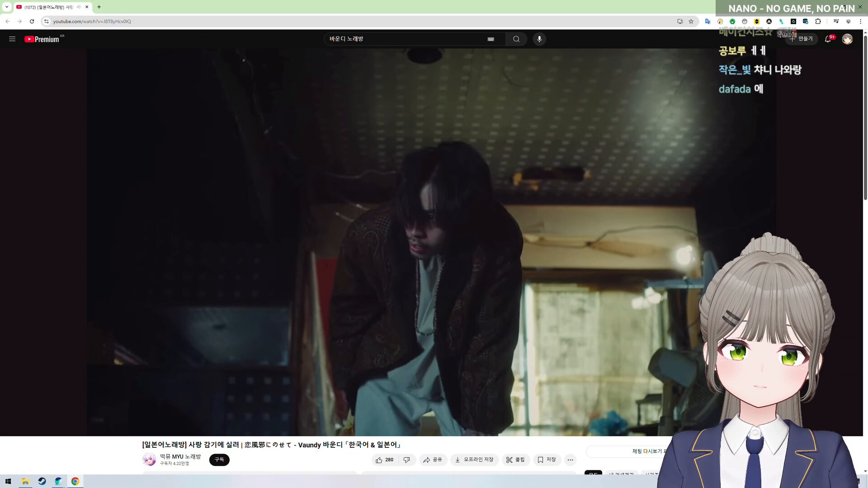Expand more actions three-dot menu under video

(x=570, y=460)
